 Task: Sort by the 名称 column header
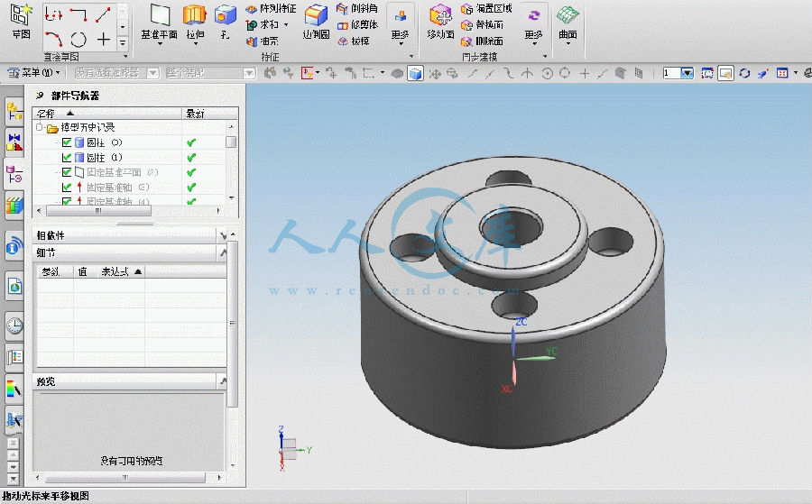pos(107,114)
